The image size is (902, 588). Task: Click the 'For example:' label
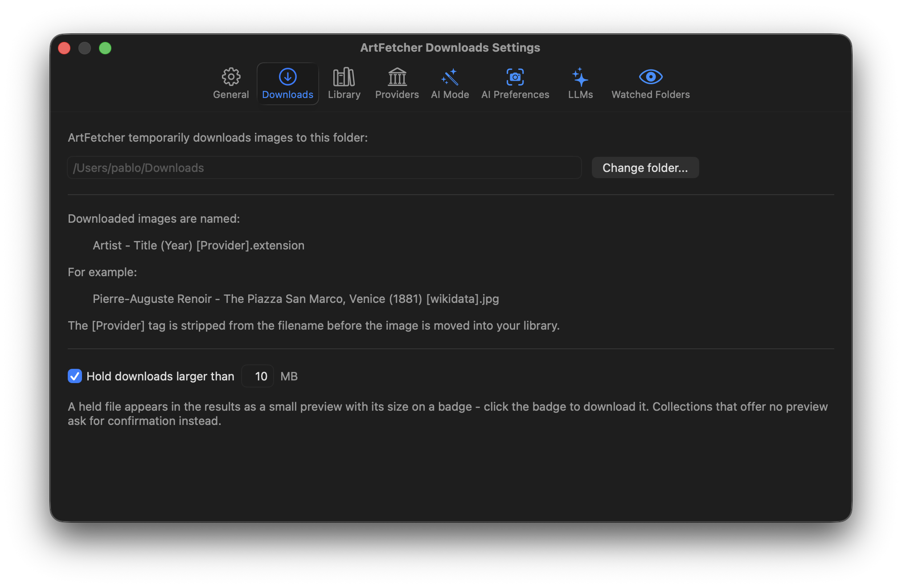[102, 272]
